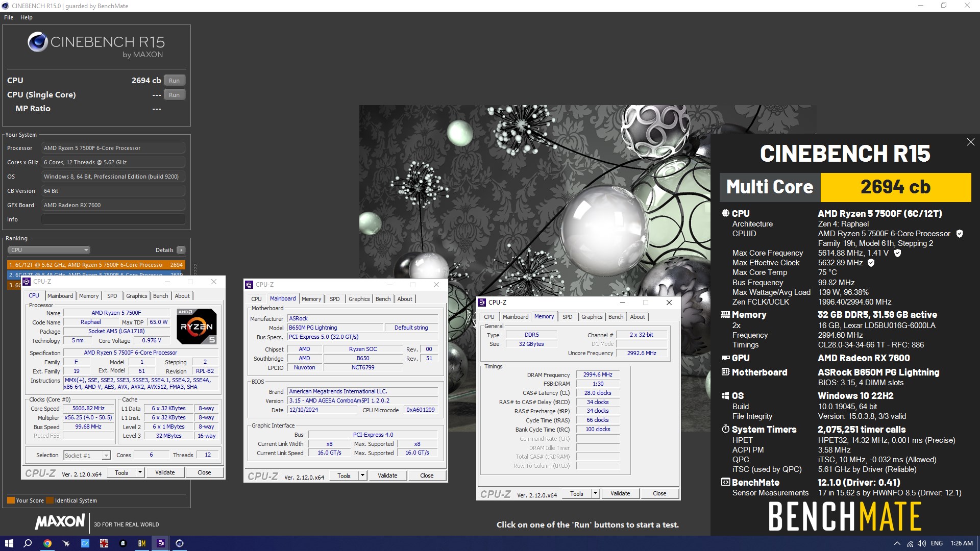
Task: Click the Ryzen 5 logo in CPU-Z
Action: point(197,326)
